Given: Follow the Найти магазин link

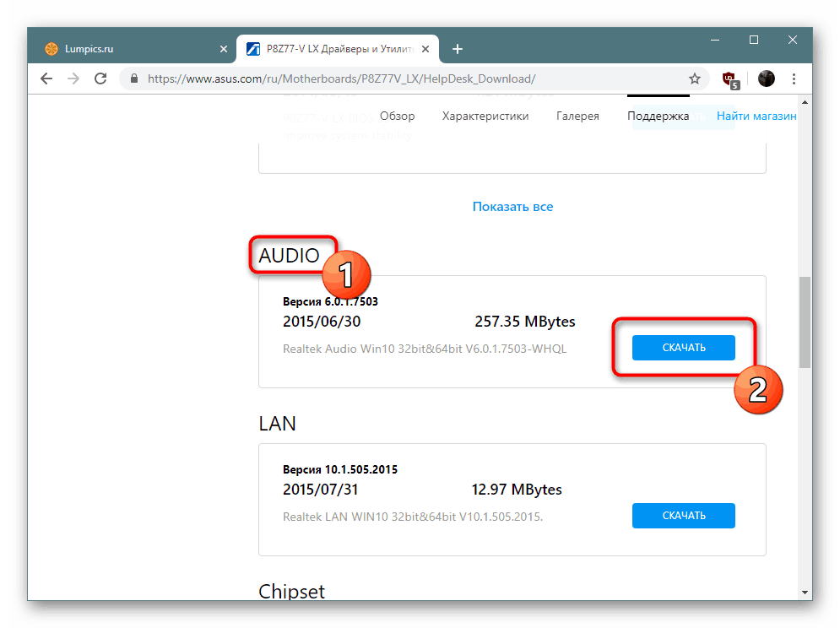Looking at the screenshot, I should (756, 116).
